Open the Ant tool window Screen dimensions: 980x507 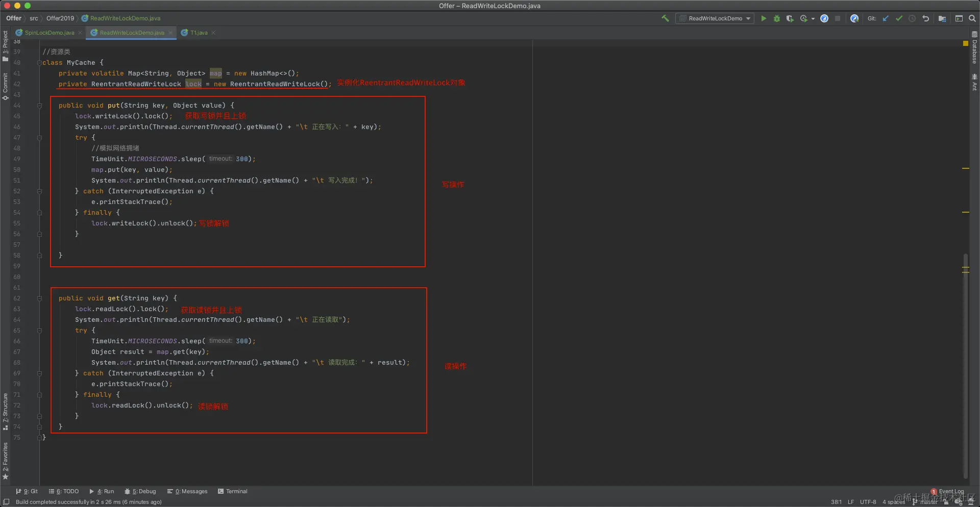click(x=974, y=83)
